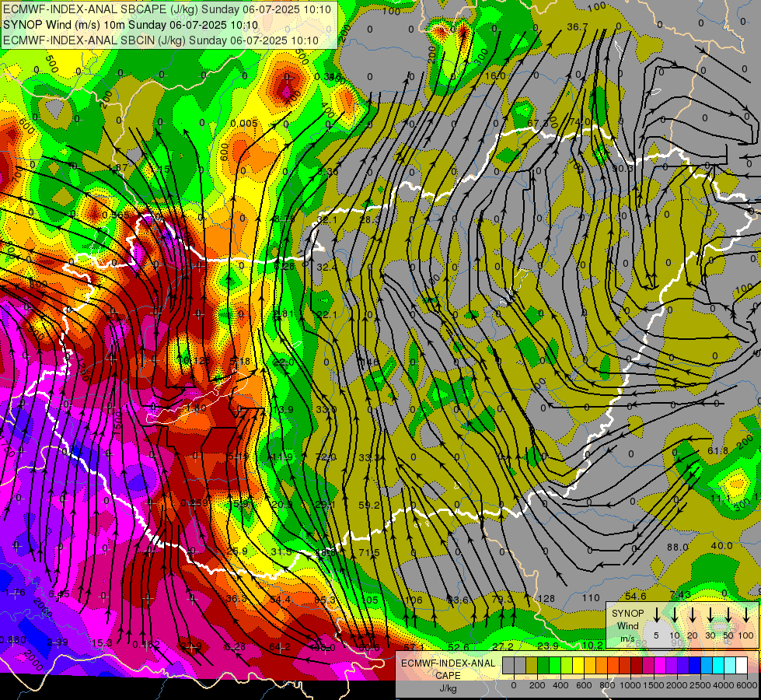Click the 25.9 value on the map
The image size is (761, 700).
click(237, 551)
